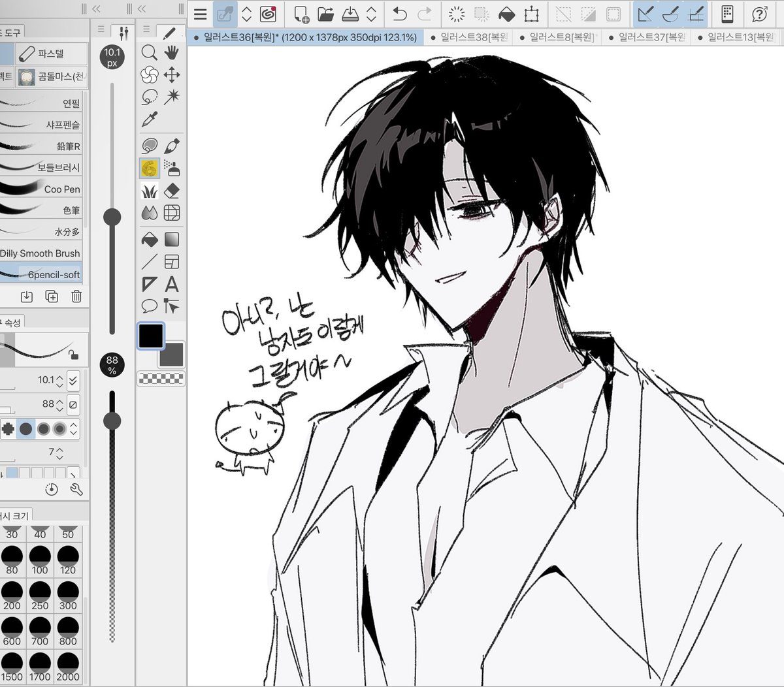The width and height of the screenshot is (784, 687).
Task: Fill selection bucket in command bar
Action: (506, 14)
